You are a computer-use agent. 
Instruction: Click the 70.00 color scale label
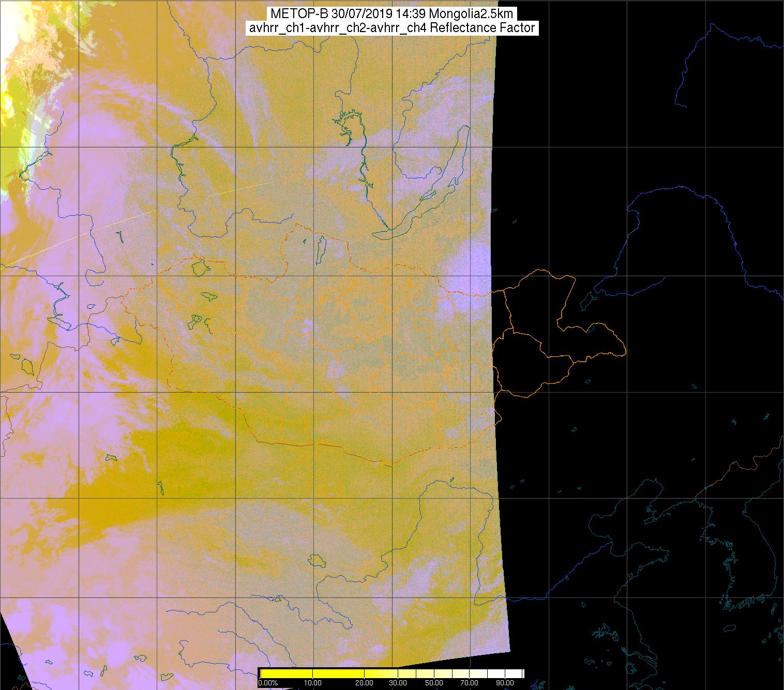(469, 683)
